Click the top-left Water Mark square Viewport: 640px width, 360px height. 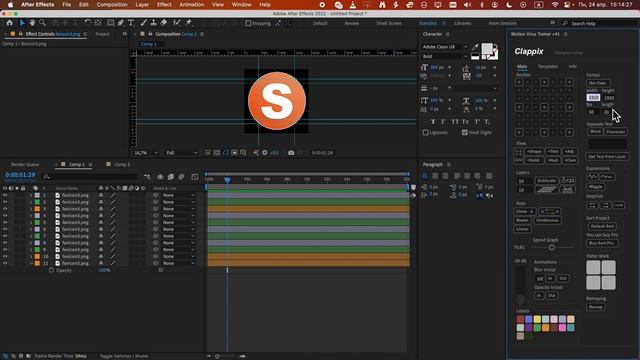pyautogui.click(x=593, y=268)
